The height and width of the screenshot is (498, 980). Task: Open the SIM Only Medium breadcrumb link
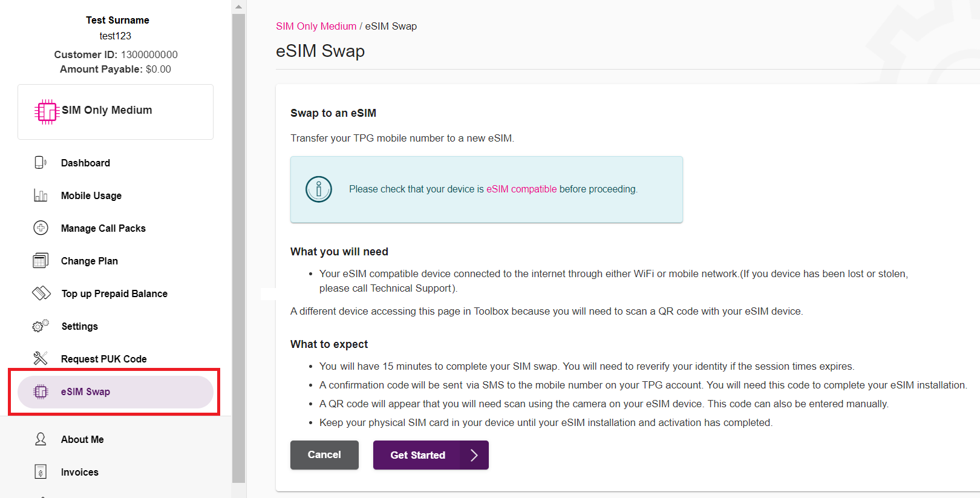(x=316, y=26)
